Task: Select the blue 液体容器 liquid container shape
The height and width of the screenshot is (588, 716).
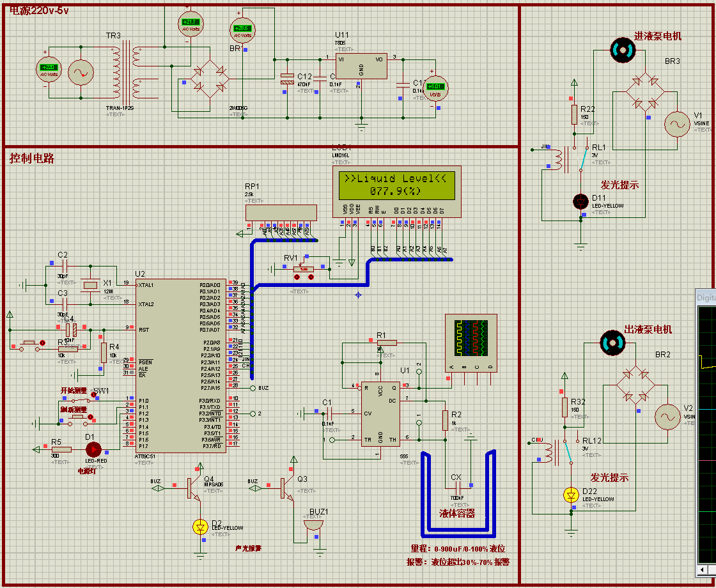Action: pyautogui.click(x=458, y=494)
